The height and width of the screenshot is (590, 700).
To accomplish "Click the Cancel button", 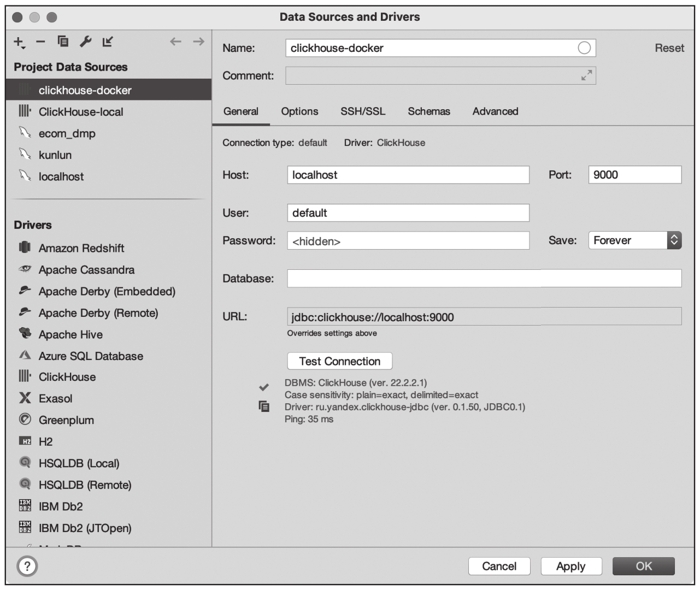I will coord(499,566).
